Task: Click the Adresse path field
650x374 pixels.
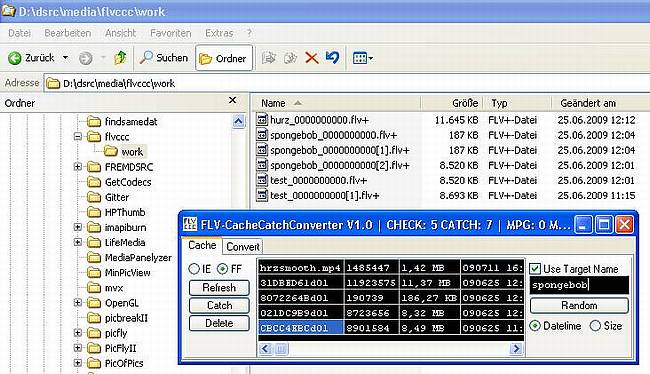Action: (x=347, y=83)
